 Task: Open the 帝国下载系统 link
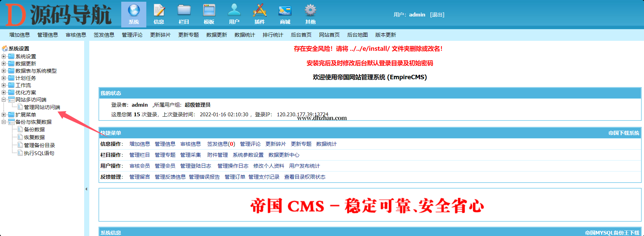[x=623, y=133]
